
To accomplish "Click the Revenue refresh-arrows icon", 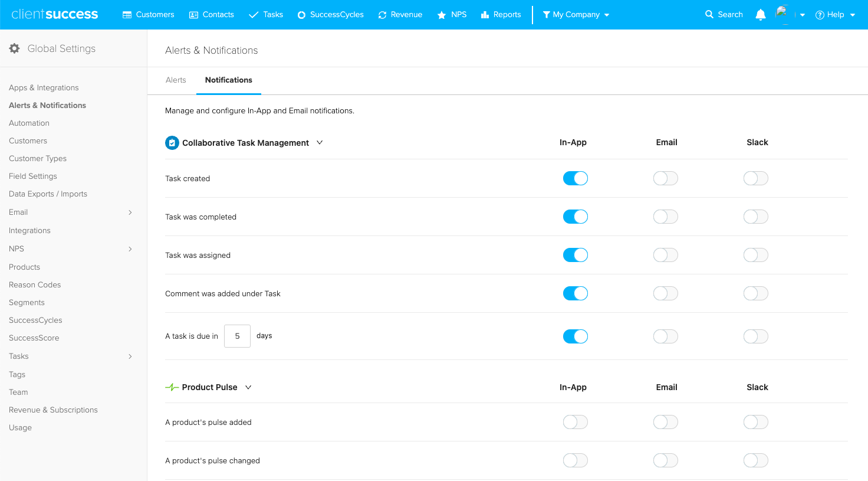I will (382, 15).
